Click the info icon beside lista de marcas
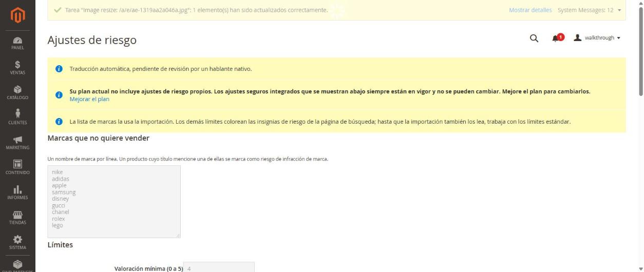This screenshot has height=272, width=644. click(x=59, y=122)
